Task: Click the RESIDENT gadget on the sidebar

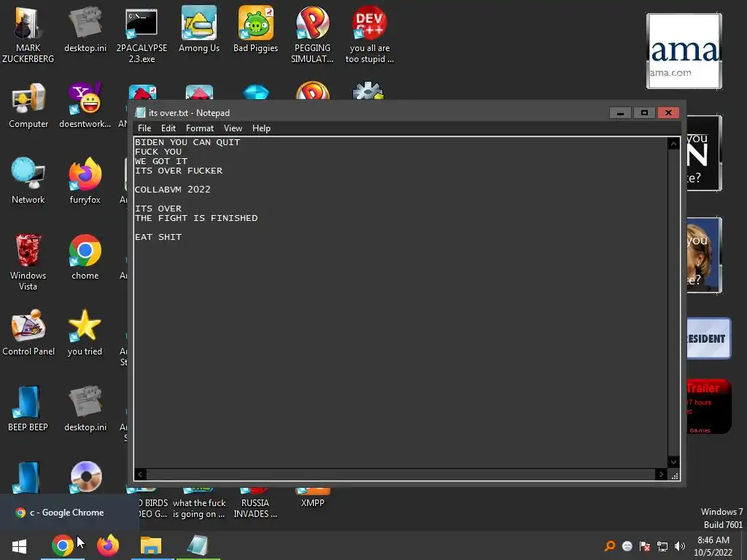Action: coord(708,338)
